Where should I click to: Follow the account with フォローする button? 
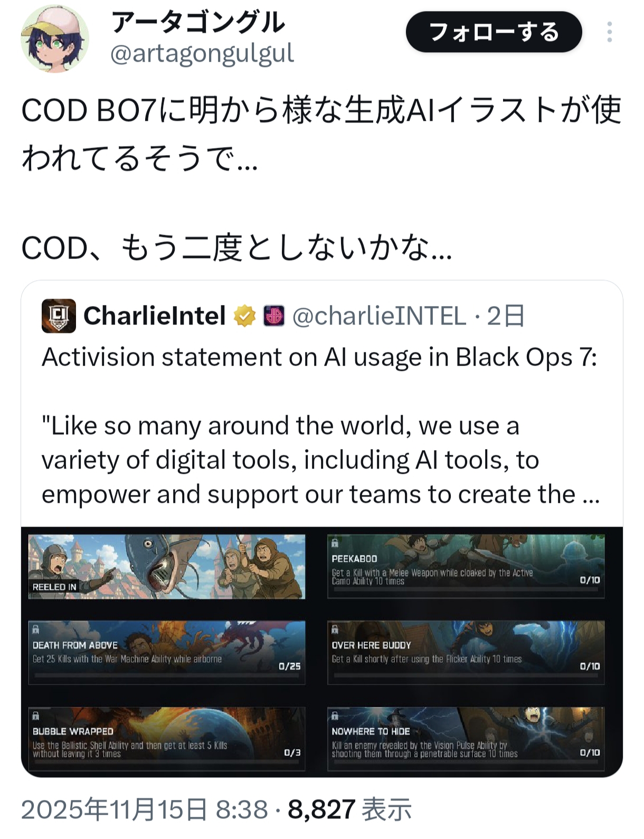[494, 32]
